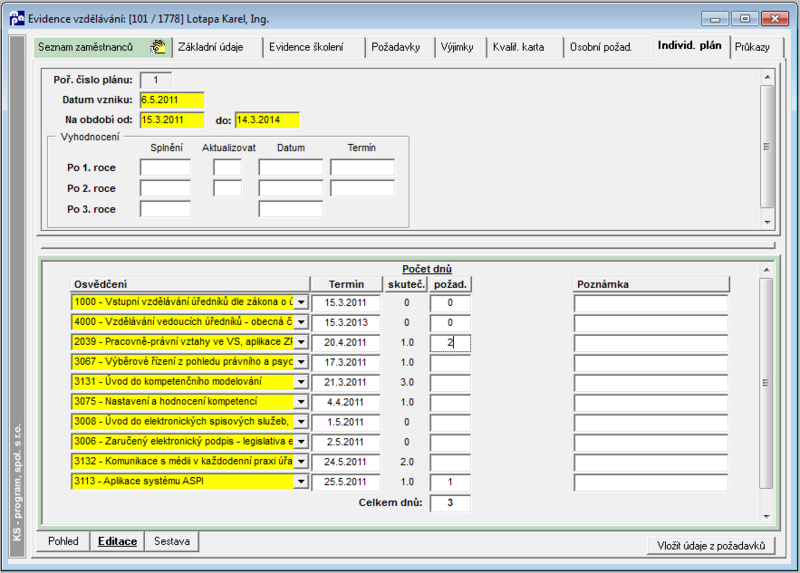Click Datum field for Po 2. roce
Screen dimensions: 800x573
pos(291,188)
